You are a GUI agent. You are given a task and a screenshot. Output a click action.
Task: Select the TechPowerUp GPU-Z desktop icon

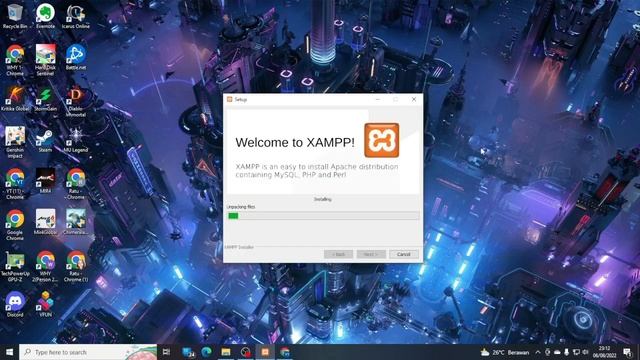(x=15, y=267)
